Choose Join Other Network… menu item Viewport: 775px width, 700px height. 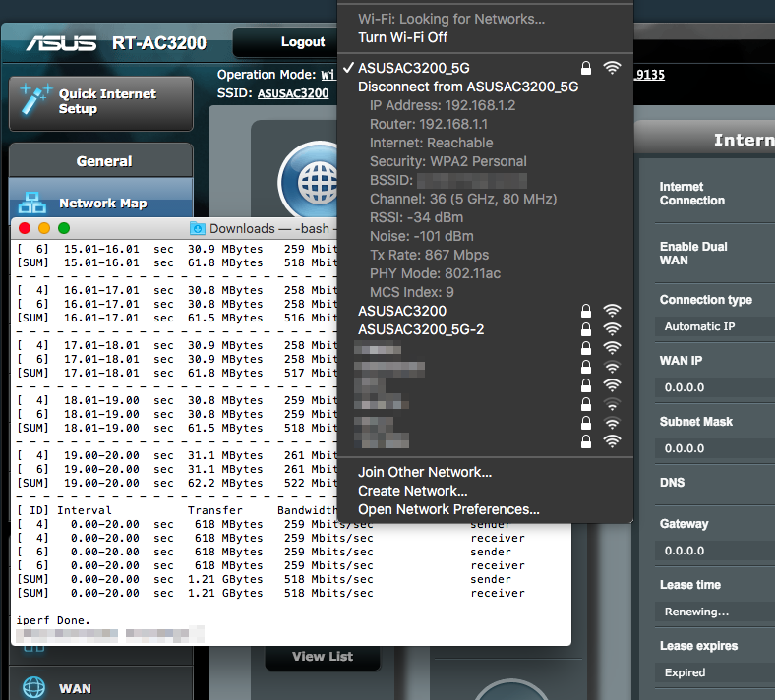pos(424,472)
